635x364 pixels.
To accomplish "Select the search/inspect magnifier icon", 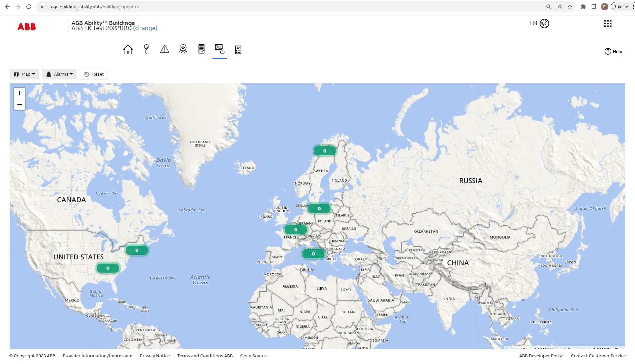I will point(146,49).
